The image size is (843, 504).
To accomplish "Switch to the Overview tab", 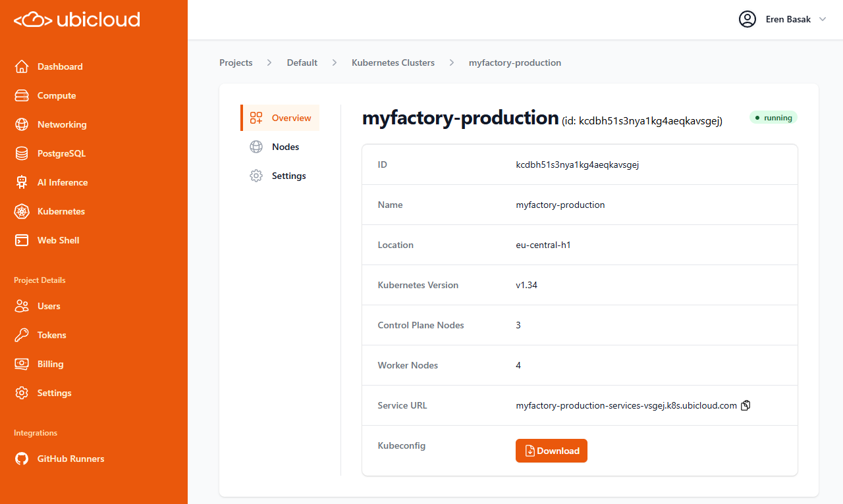I will (x=280, y=118).
